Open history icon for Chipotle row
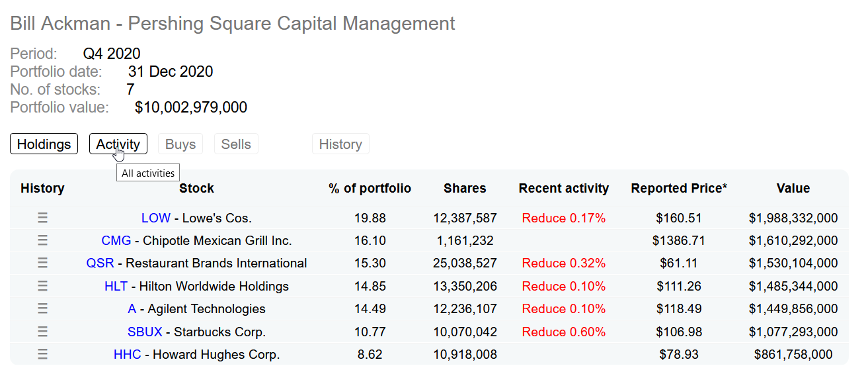Screen dimensions: 868x374 point(42,240)
